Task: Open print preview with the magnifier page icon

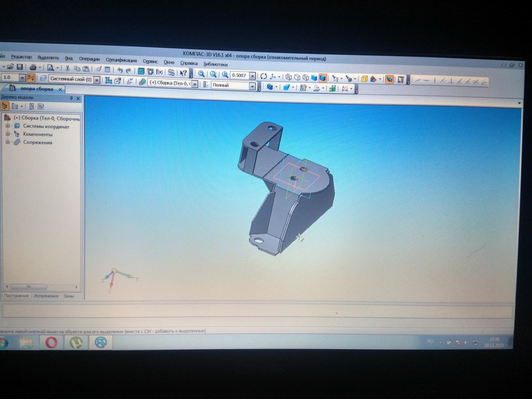Action: tap(50, 68)
